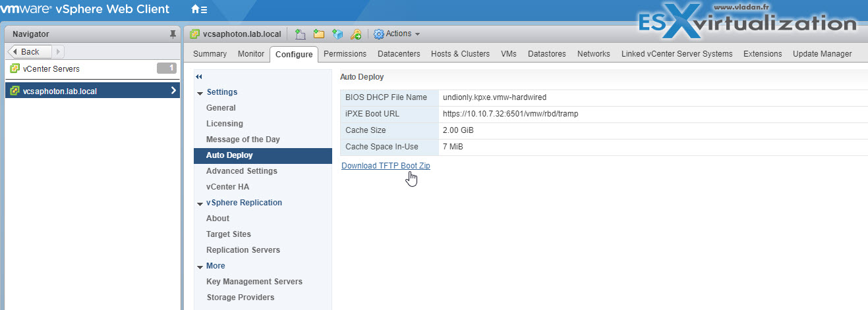
Task: Open General settings
Action: (221, 108)
